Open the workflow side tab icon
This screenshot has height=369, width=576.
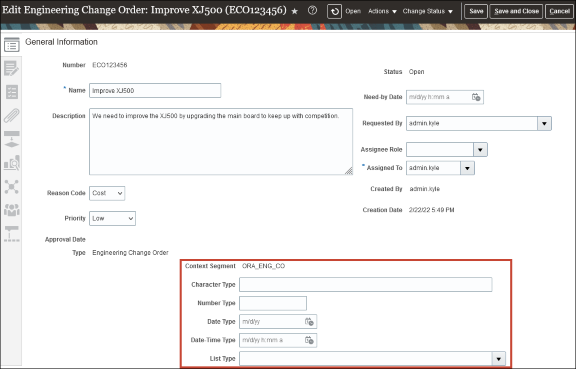click(x=12, y=139)
